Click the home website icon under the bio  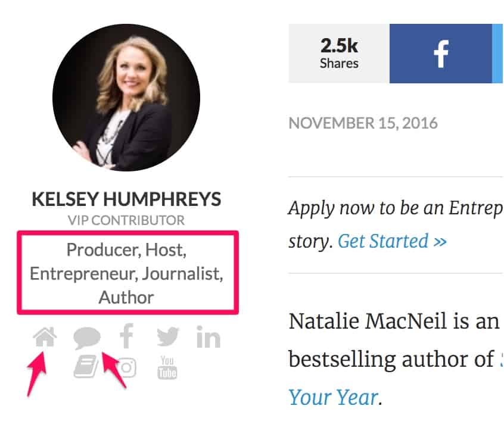[45, 338]
